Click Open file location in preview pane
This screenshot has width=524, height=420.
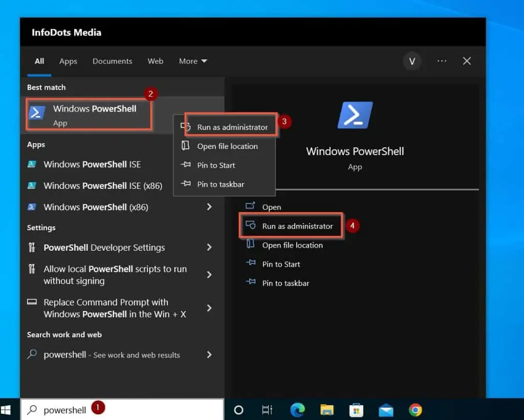pyautogui.click(x=292, y=245)
